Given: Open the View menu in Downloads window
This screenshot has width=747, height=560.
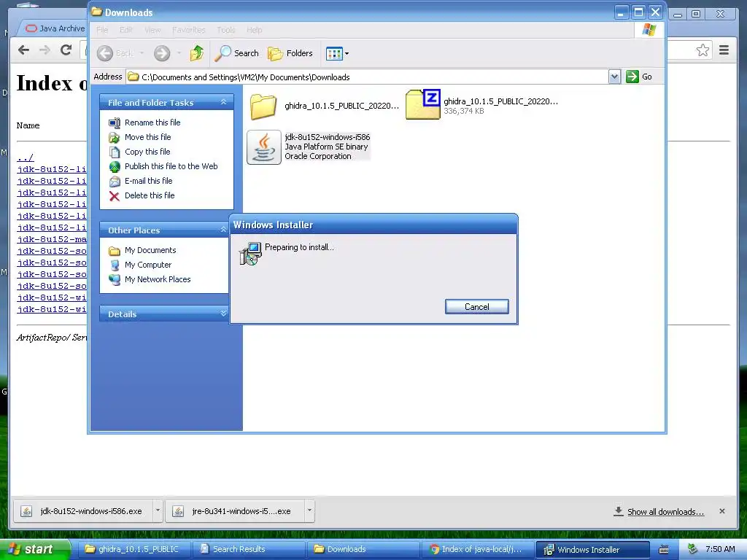Looking at the screenshot, I should (152, 30).
